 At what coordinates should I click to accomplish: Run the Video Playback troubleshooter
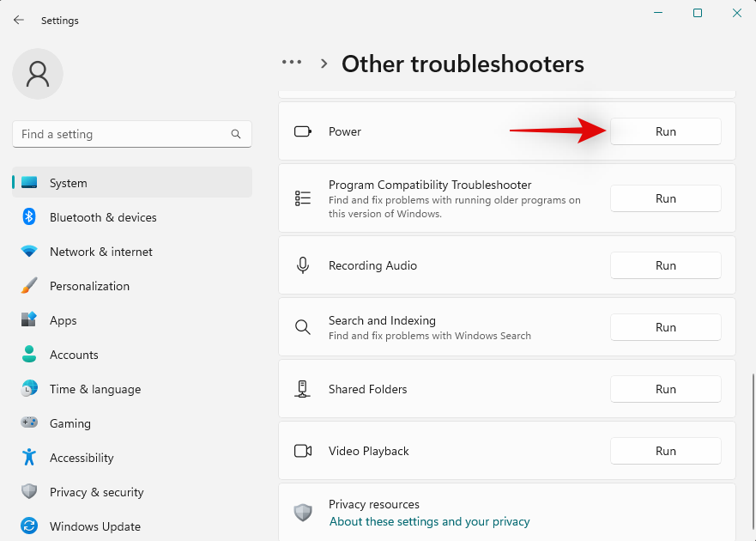point(665,451)
